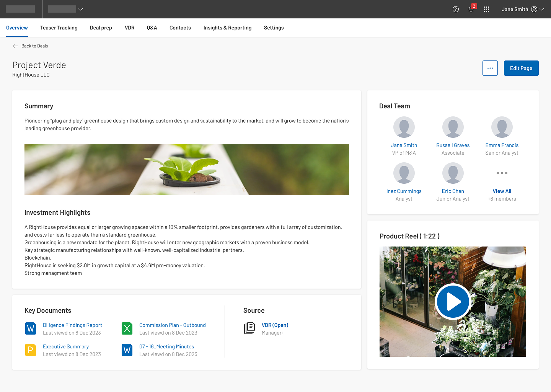Switch to the Insights & Reporting tab

click(227, 28)
